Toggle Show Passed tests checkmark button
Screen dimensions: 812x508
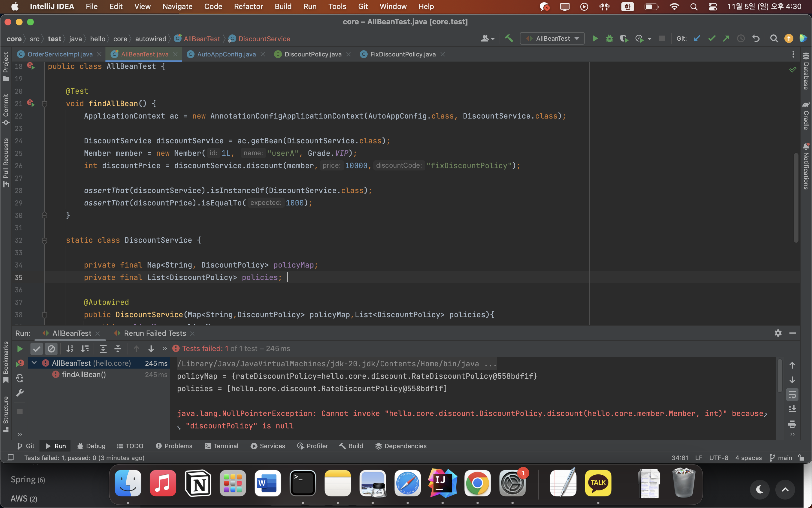tap(37, 349)
